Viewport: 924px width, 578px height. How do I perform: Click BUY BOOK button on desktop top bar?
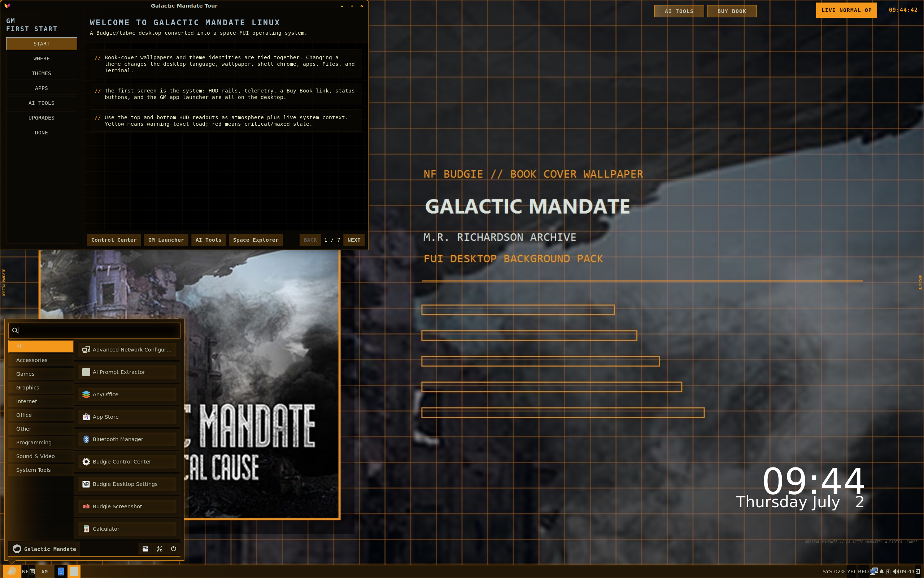point(732,11)
